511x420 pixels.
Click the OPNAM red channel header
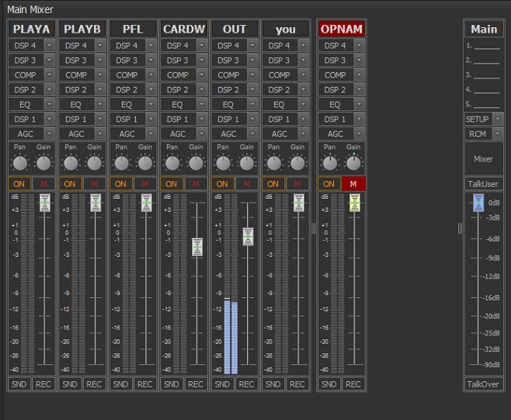[x=342, y=30]
